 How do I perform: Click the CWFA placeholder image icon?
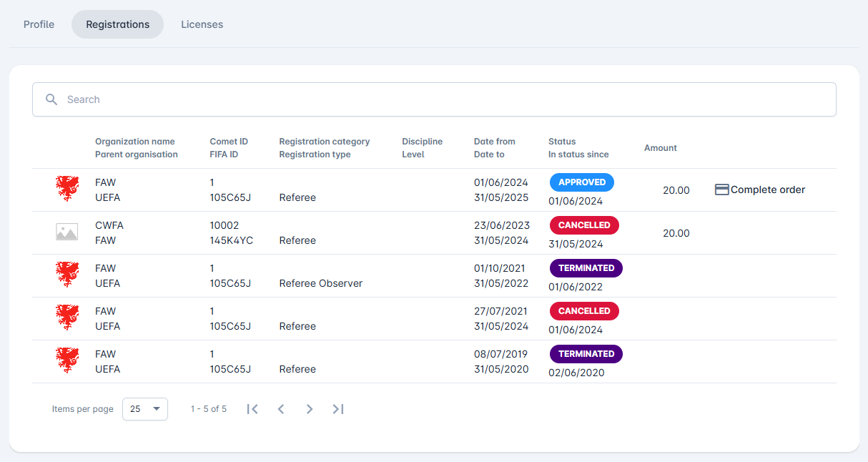click(66, 232)
